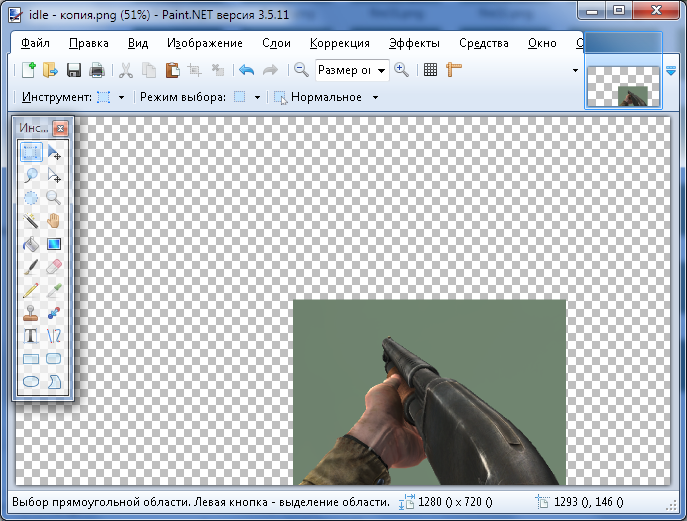
Task: Select the Rectangle Select tool
Action: coord(32,152)
